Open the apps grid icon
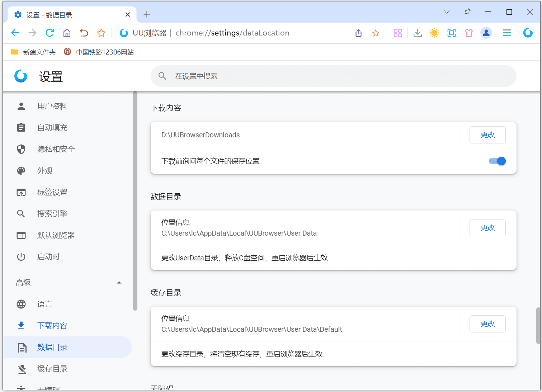The image size is (542, 392). [x=398, y=33]
